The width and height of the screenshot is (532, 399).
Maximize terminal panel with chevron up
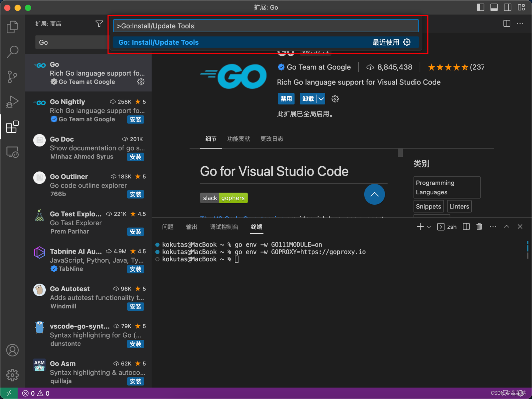click(x=506, y=227)
